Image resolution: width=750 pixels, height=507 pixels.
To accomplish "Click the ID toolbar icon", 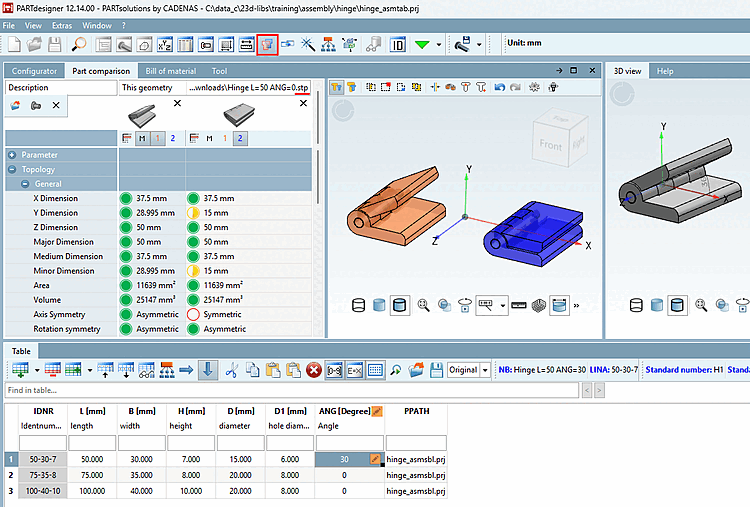I will (397, 45).
